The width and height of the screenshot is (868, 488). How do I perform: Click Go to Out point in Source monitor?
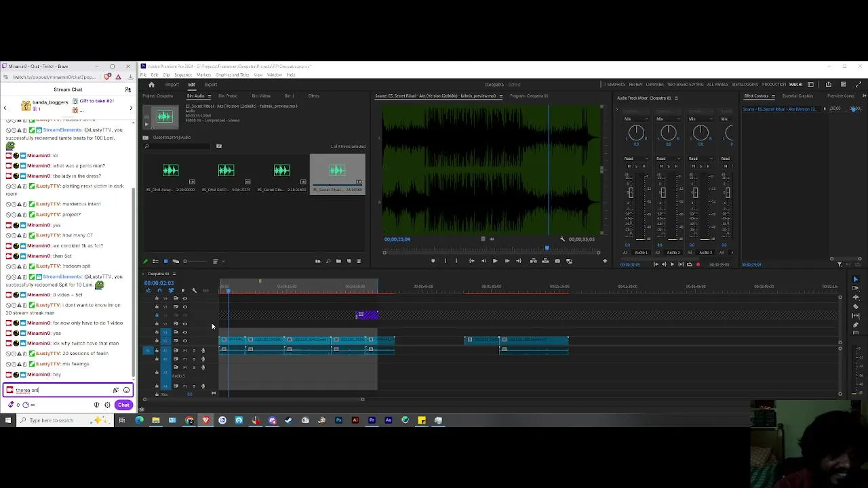[x=519, y=261]
